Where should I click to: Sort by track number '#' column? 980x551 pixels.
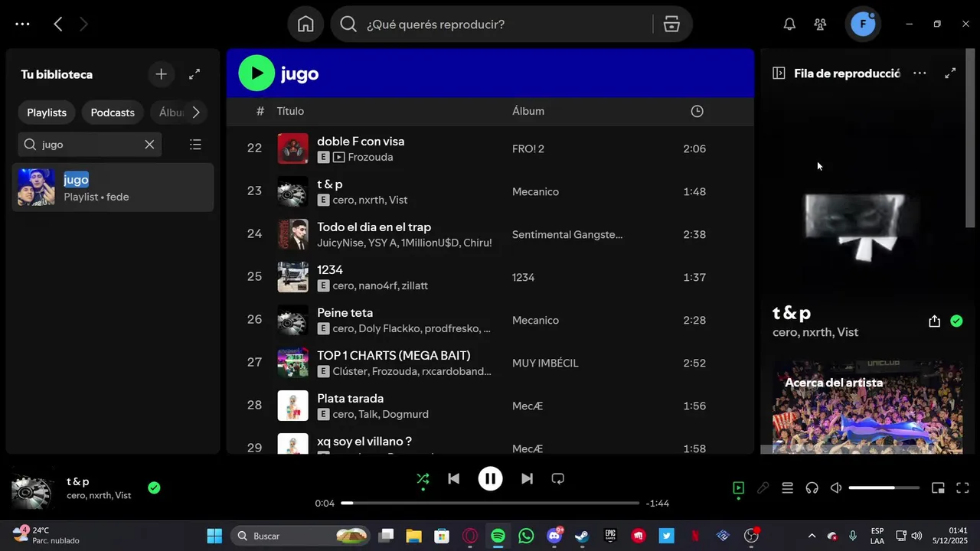coord(260,111)
